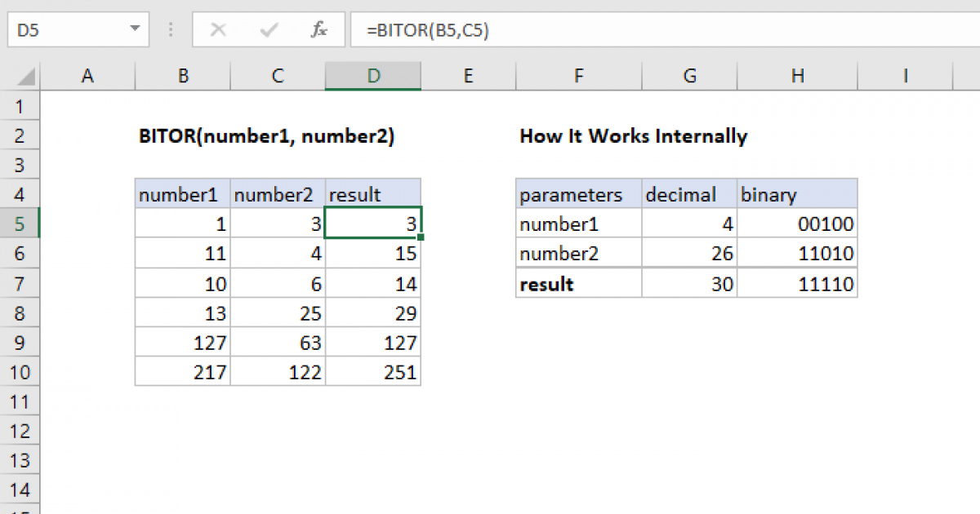The width and height of the screenshot is (980, 514).
Task: Select the result cell showing 251
Action: click(373, 372)
